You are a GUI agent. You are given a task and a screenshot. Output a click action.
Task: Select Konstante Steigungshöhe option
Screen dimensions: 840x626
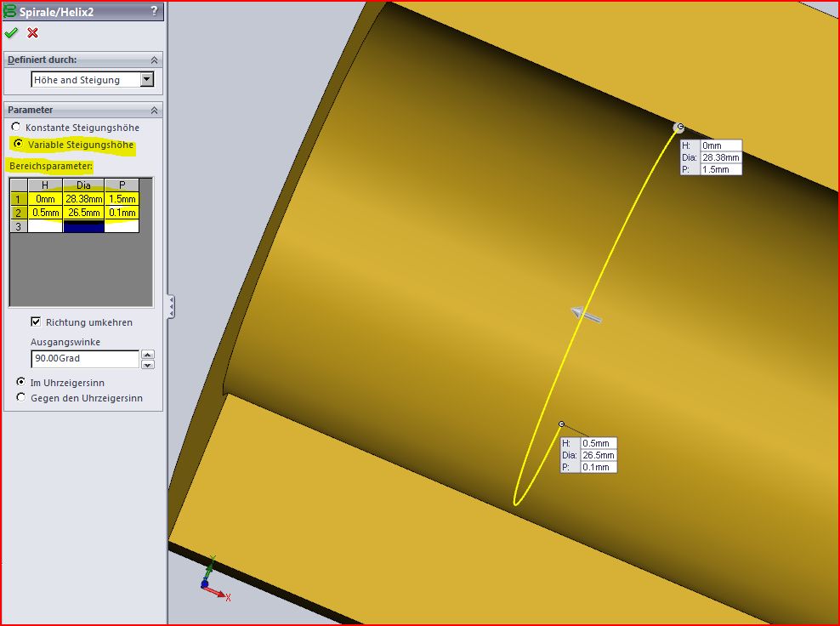point(16,127)
